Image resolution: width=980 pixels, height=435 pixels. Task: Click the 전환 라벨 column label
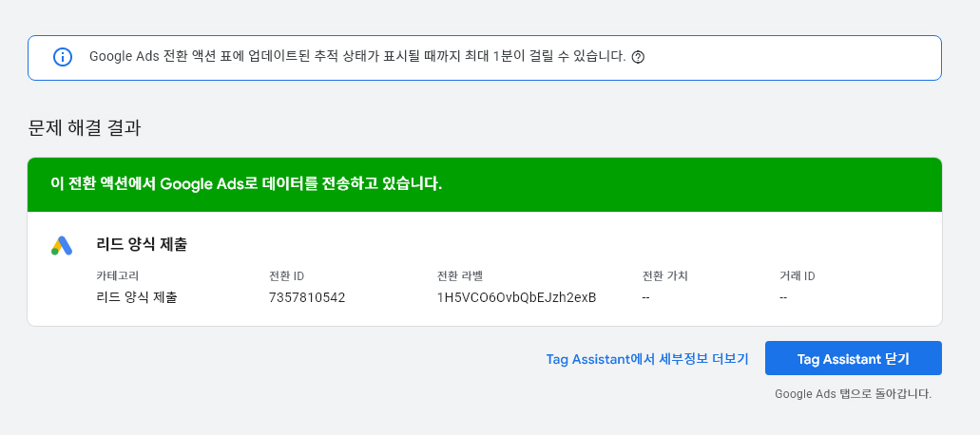point(460,276)
